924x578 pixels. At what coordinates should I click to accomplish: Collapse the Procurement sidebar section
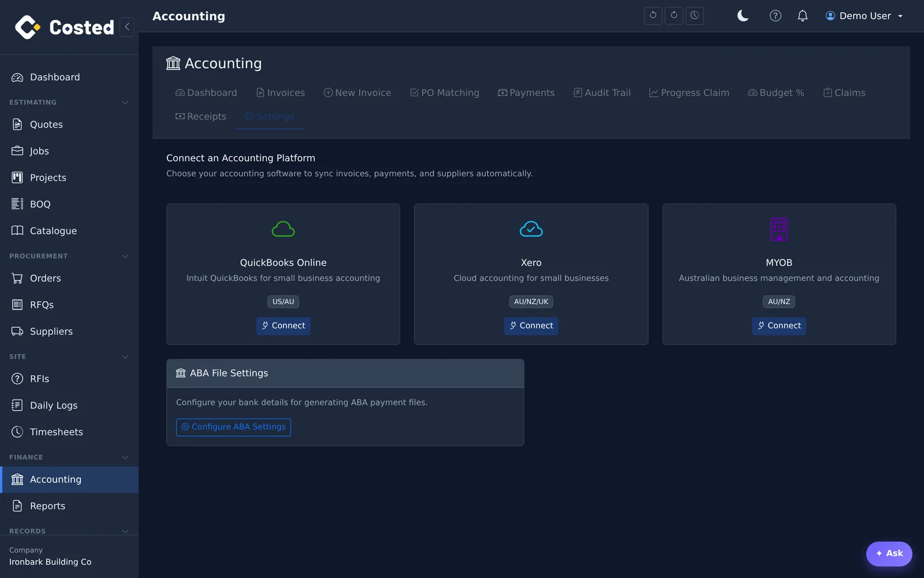[x=125, y=256]
